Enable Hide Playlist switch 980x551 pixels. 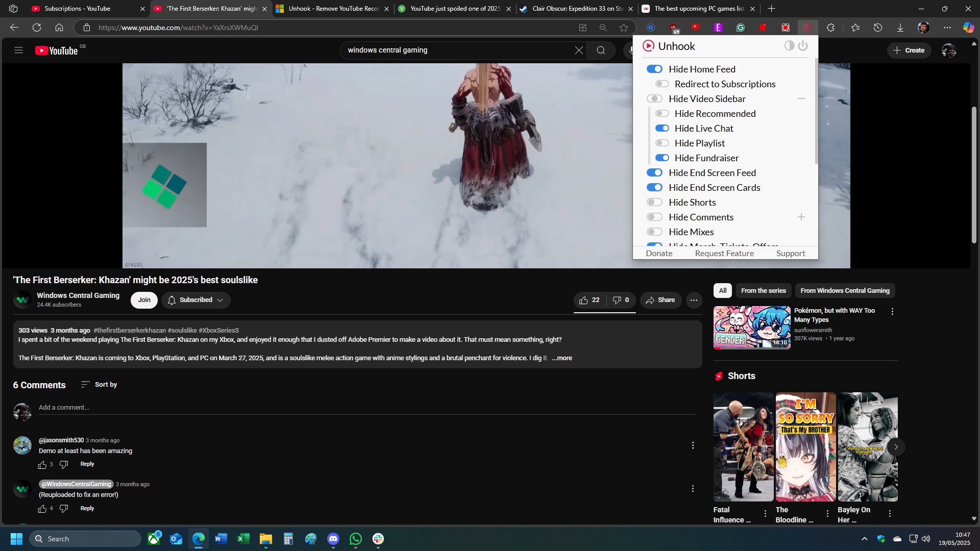pyautogui.click(x=662, y=143)
